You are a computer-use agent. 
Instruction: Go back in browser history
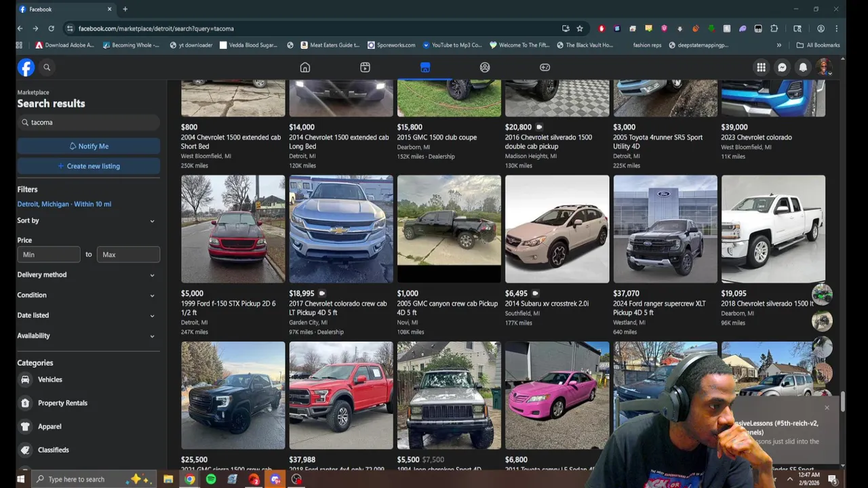(20, 28)
